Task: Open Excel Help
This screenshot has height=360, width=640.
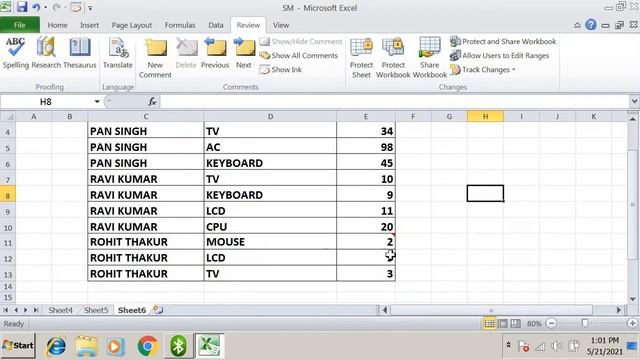Action: (591, 25)
